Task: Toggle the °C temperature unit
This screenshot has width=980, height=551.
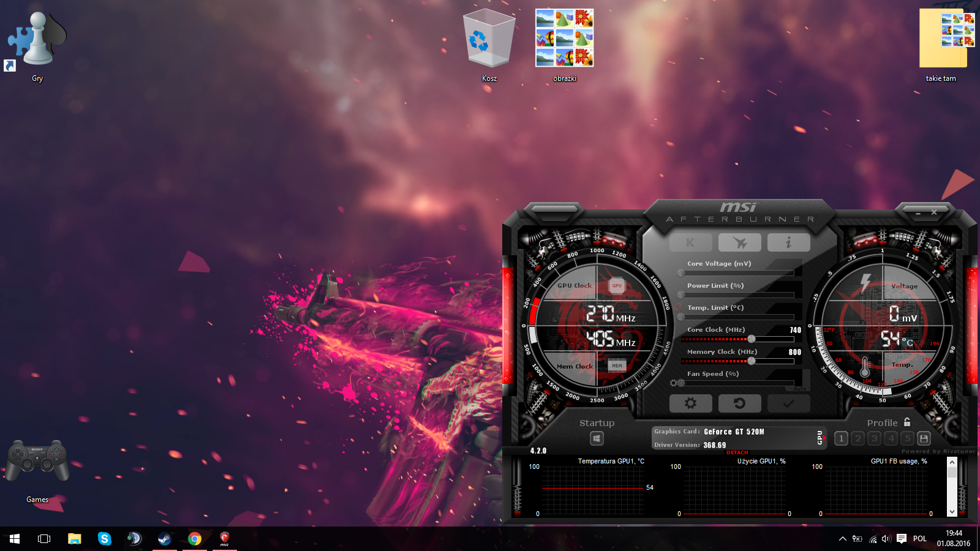Action: pos(907,342)
